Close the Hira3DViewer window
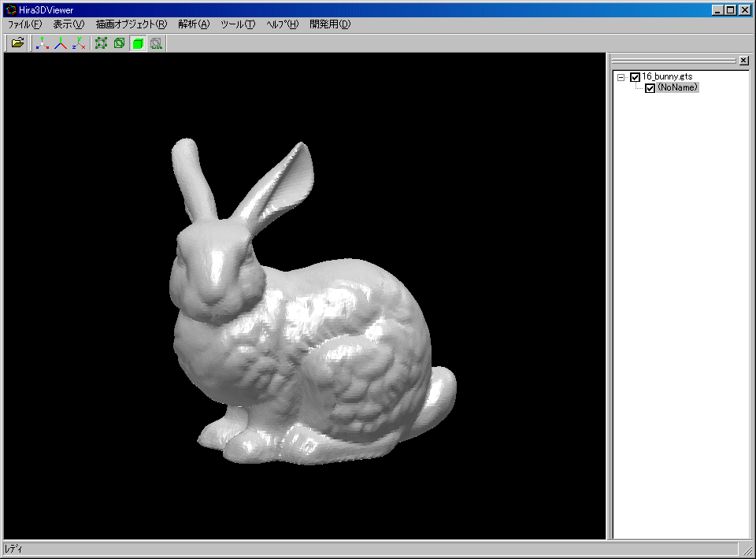This screenshot has width=756, height=559. click(x=745, y=10)
